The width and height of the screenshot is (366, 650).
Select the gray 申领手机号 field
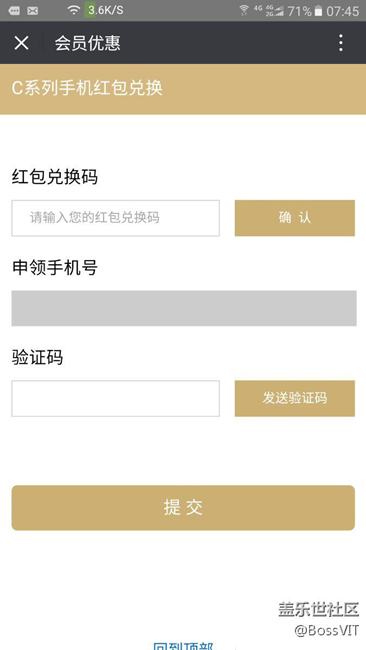[x=184, y=308]
